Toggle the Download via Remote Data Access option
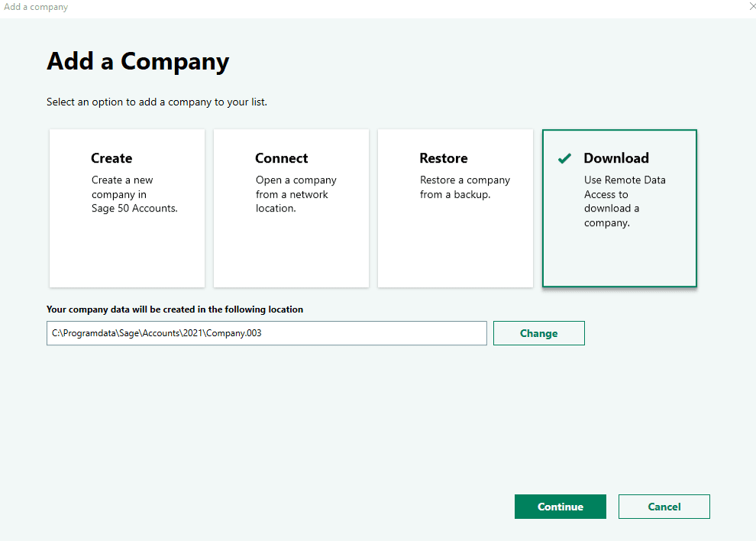756x541 pixels. click(619, 208)
